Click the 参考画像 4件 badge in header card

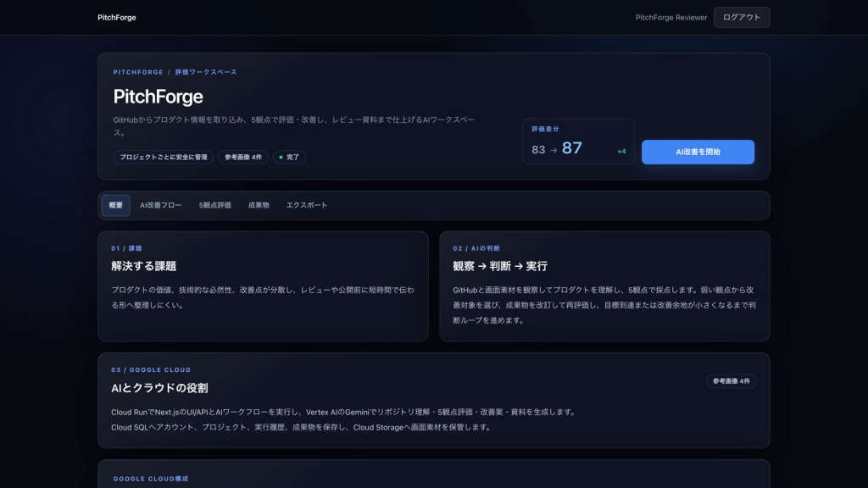(x=243, y=157)
